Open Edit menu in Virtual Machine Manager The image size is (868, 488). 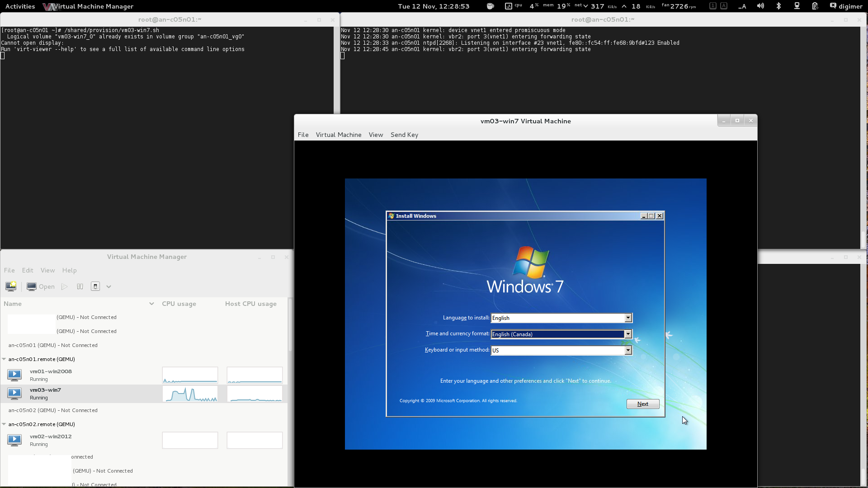tap(28, 270)
